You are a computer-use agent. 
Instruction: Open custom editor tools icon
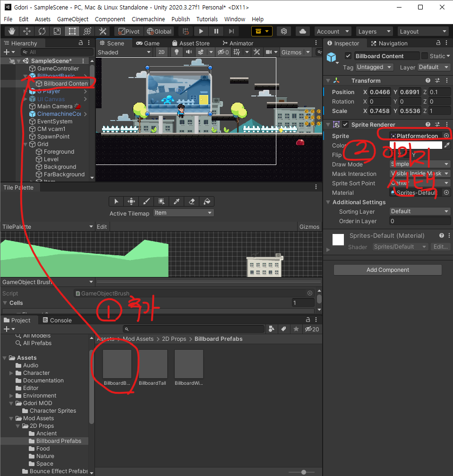click(x=103, y=31)
